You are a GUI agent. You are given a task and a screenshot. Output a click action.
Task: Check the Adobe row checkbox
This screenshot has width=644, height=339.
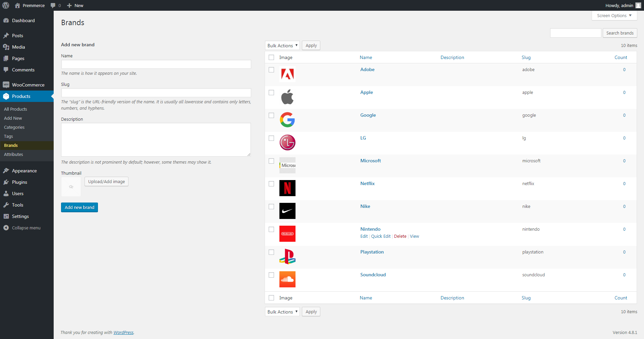(x=271, y=70)
